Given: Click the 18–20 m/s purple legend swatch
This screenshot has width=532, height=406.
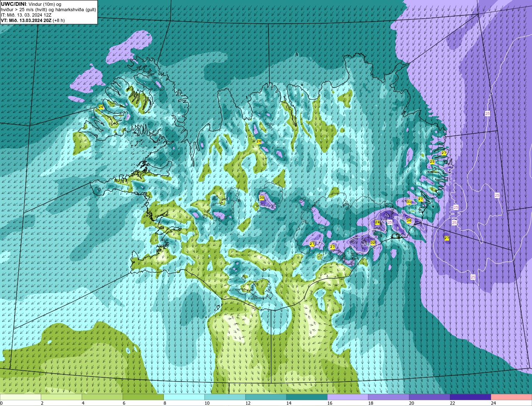Looking at the screenshot, I should tap(389, 397).
